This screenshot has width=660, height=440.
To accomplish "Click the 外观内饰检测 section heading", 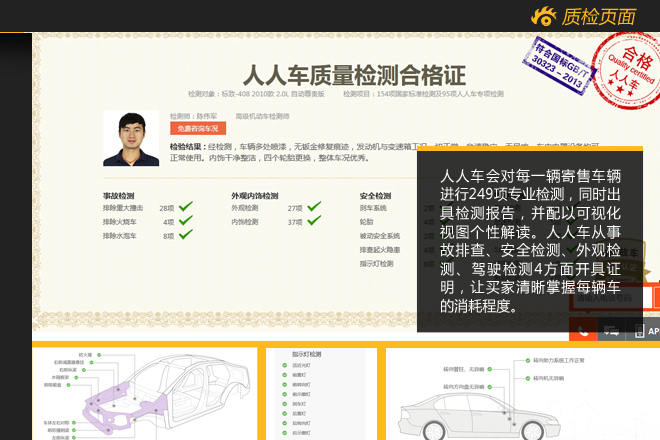I will pos(255,196).
